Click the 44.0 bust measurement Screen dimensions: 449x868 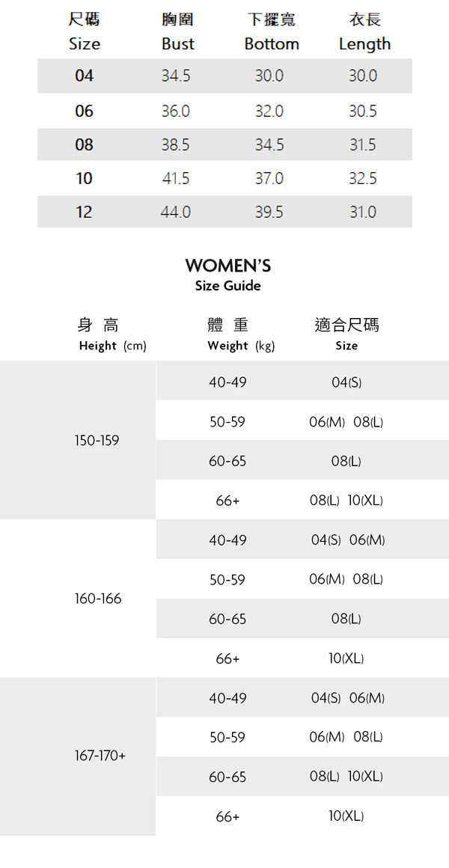176,212
